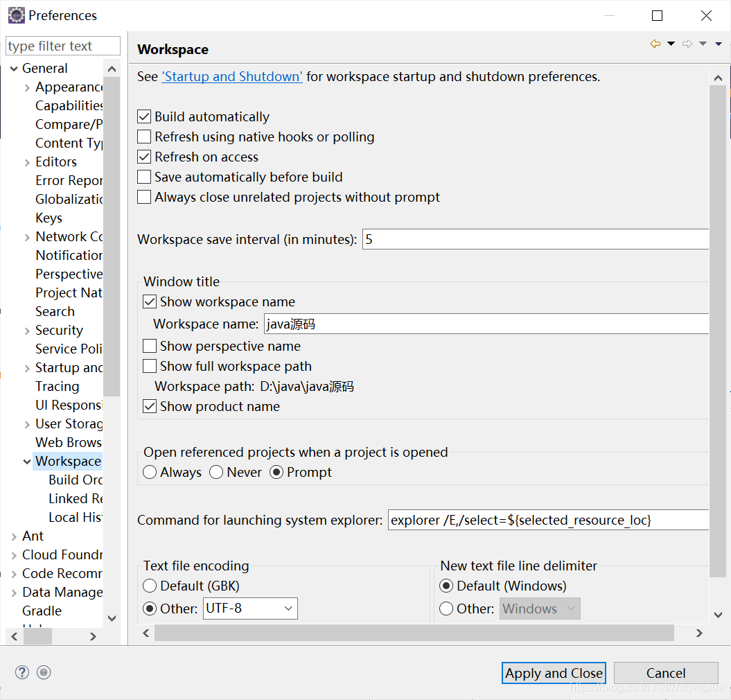Screen dimensions: 731x700
Task: Expand the Appearance tree node
Action: click(27, 88)
